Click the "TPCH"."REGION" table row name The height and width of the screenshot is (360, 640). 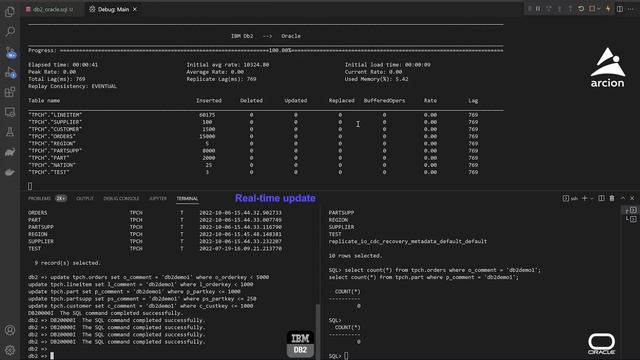[x=52, y=144]
